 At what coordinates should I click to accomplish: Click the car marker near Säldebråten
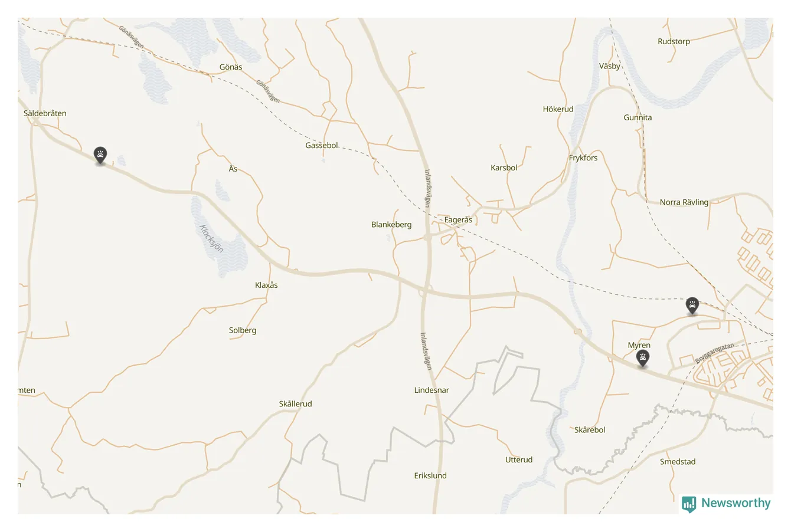[100, 156]
